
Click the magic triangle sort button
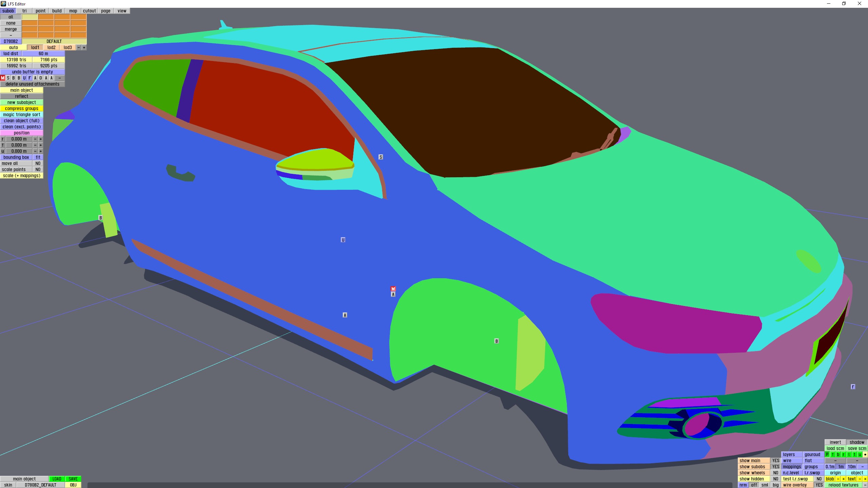(x=22, y=115)
